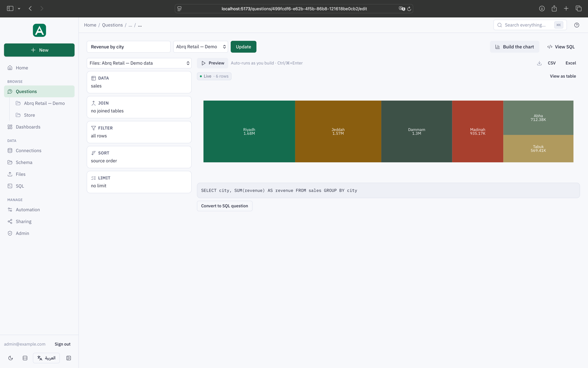The width and height of the screenshot is (588, 368).
Task: Go back in browser
Action: tap(30, 8)
